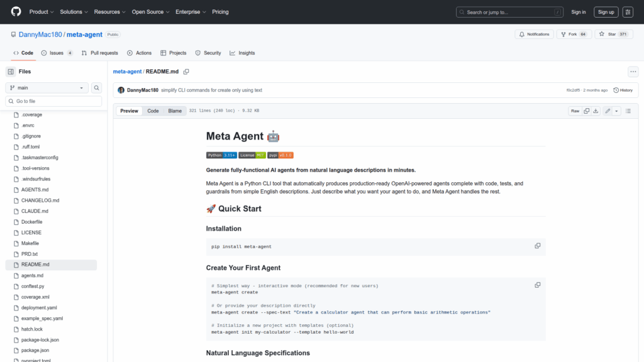This screenshot has width=644, height=362.
Task: Click the Sign up button
Action: pos(606,12)
